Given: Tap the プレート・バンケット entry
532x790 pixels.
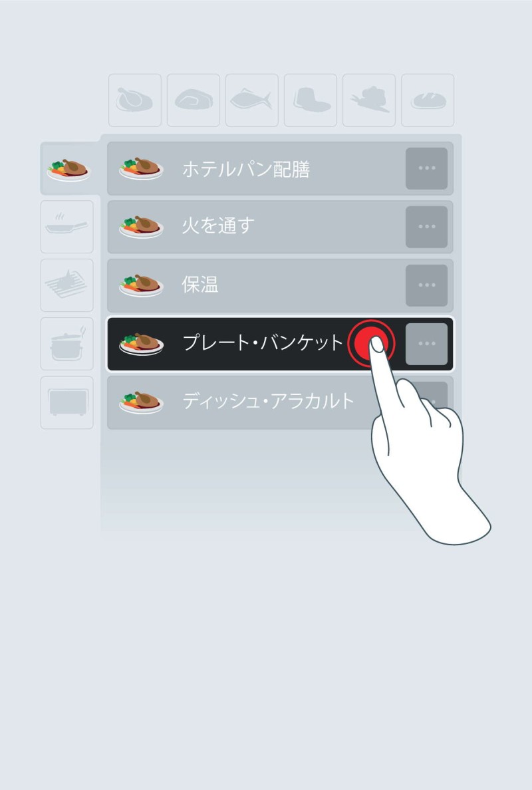Looking at the screenshot, I should tap(280, 344).
